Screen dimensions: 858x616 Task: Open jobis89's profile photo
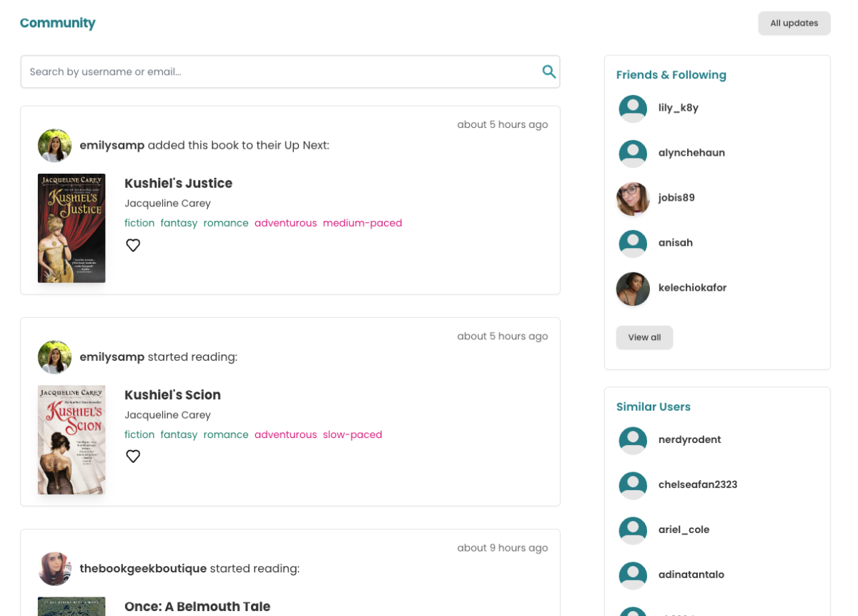coord(633,199)
